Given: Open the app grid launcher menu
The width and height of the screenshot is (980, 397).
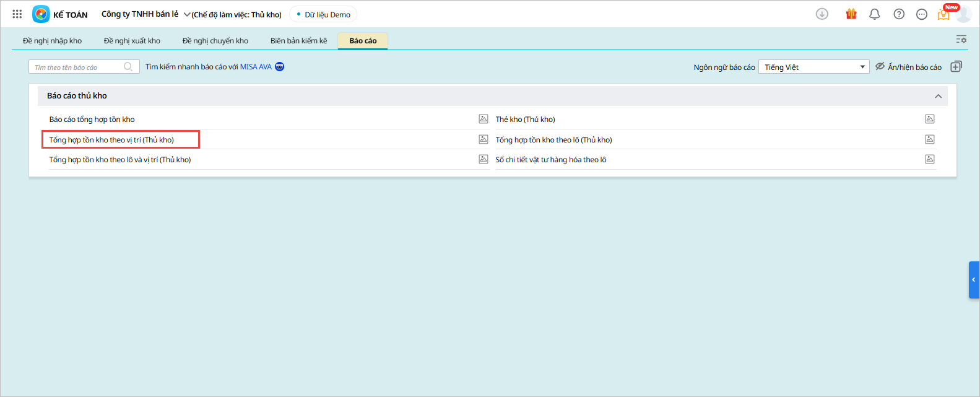Looking at the screenshot, I should (17, 14).
